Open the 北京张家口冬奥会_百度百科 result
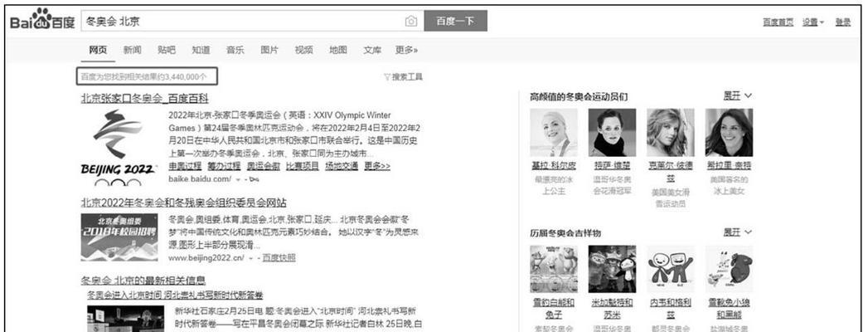 coord(144,99)
